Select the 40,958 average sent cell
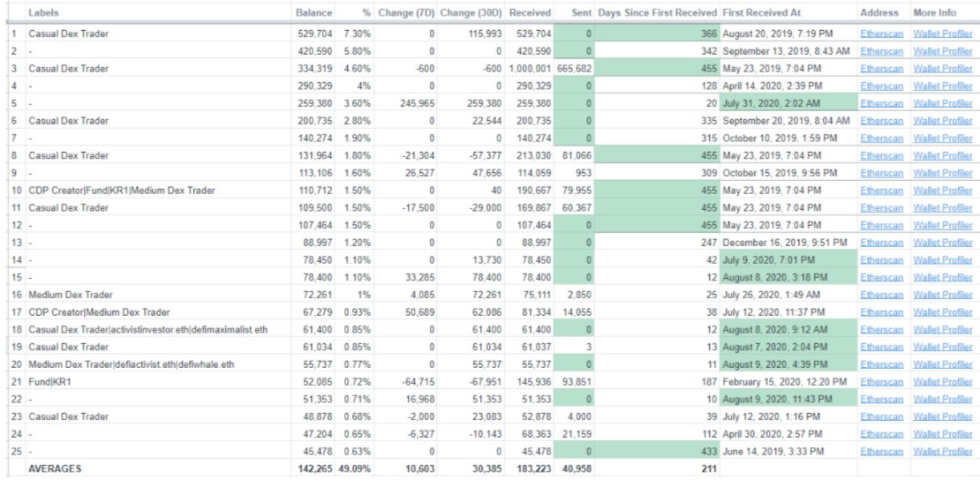 (575, 469)
